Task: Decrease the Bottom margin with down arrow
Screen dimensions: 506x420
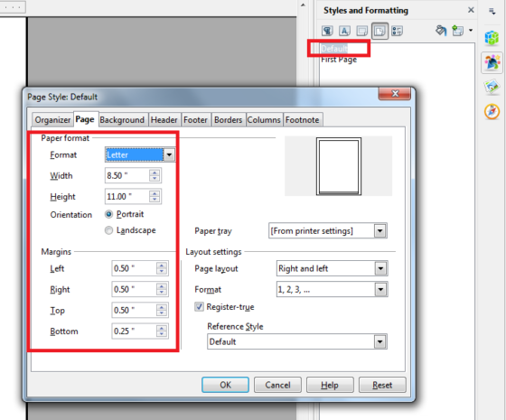Action: (x=162, y=334)
